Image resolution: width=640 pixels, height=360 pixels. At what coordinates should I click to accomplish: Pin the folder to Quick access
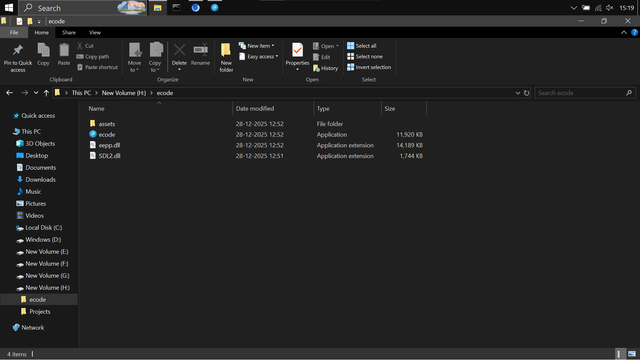click(18, 58)
